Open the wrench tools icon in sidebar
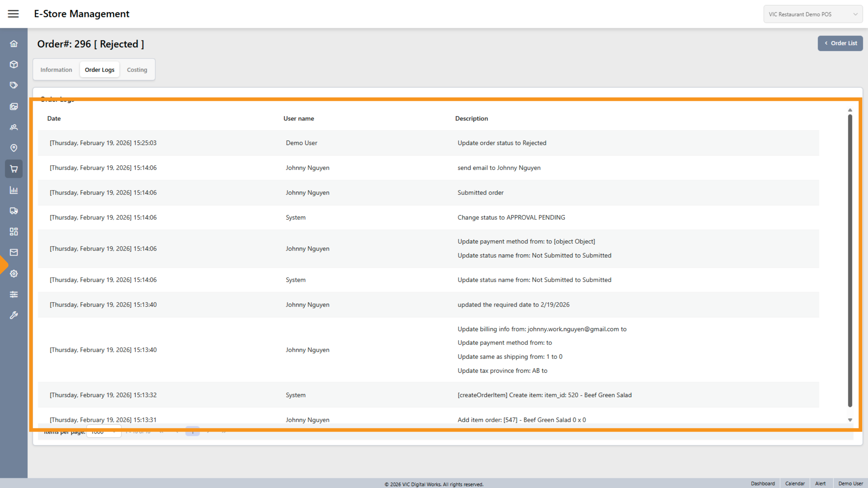Image resolution: width=868 pixels, height=488 pixels. [14, 315]
